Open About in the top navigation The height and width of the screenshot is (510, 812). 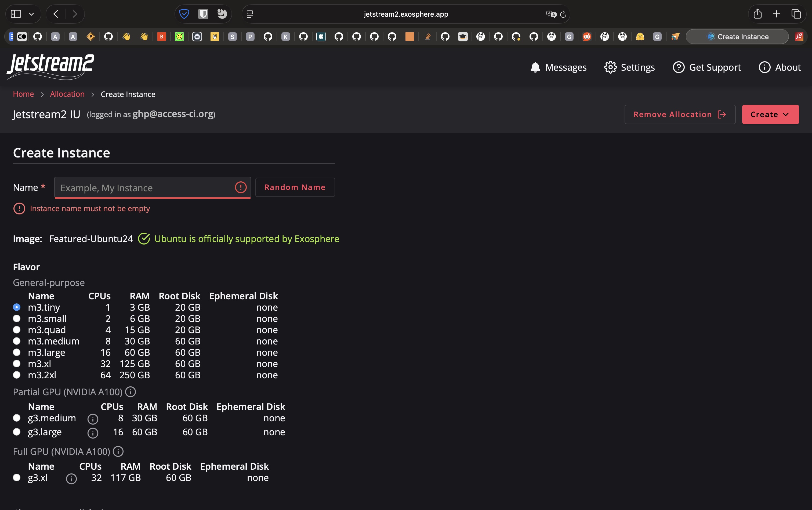[x=780, y=67]
